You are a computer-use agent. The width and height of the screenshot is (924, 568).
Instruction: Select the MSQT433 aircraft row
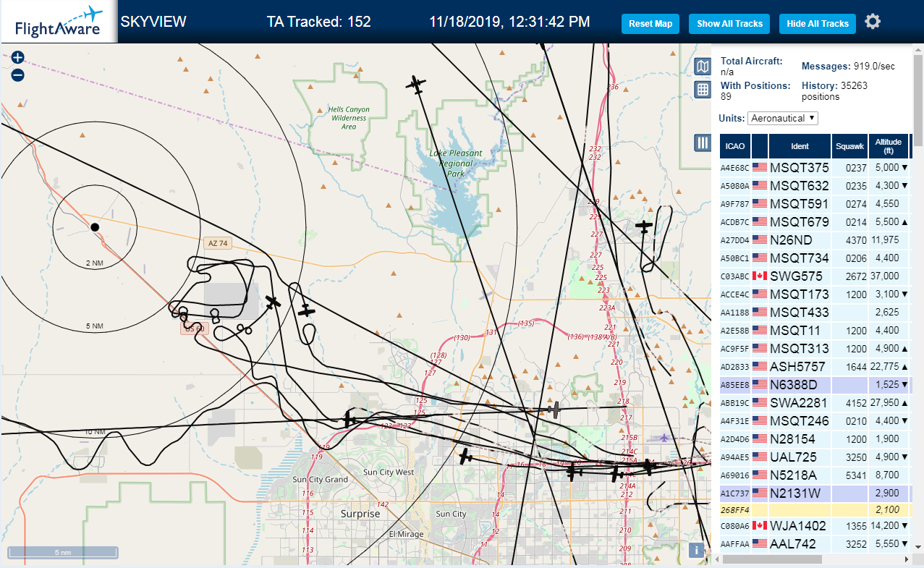coord(815,312)
